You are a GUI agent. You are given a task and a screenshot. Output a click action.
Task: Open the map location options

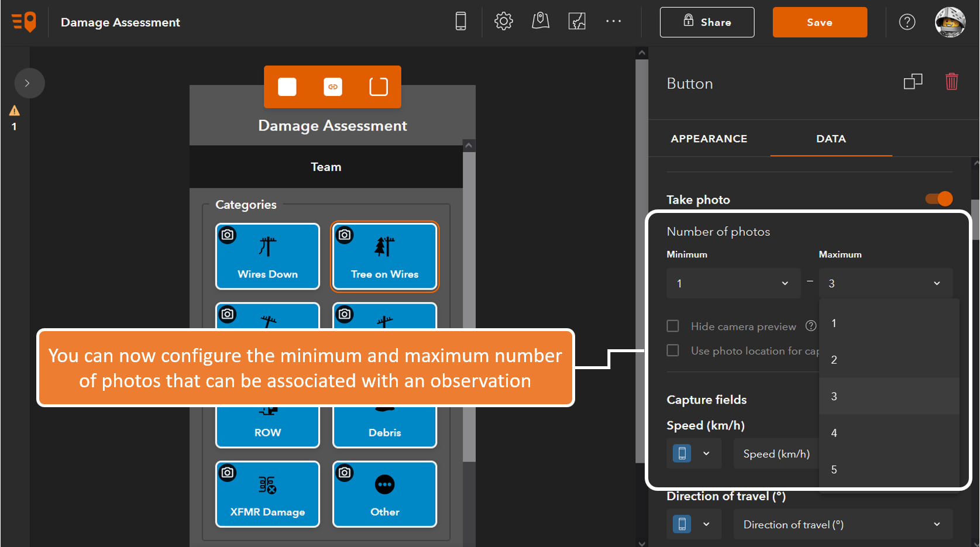point(540,22)
